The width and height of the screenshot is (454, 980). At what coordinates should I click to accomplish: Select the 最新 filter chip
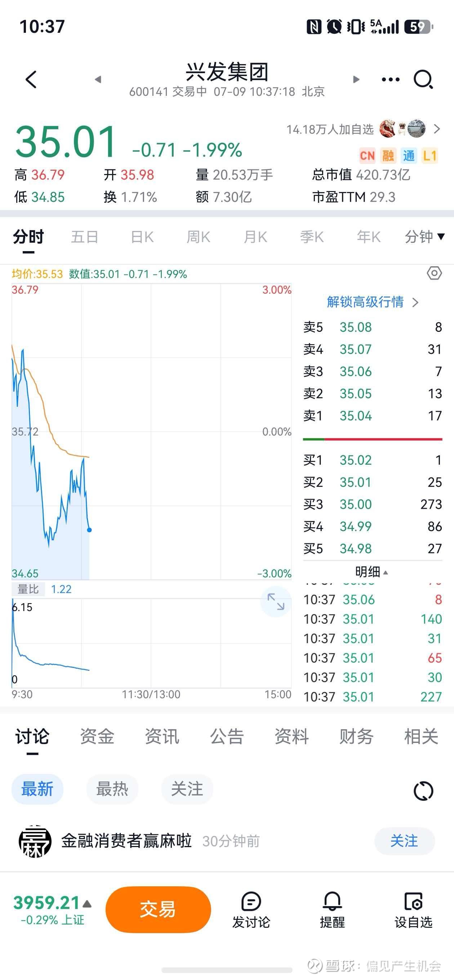37,789
